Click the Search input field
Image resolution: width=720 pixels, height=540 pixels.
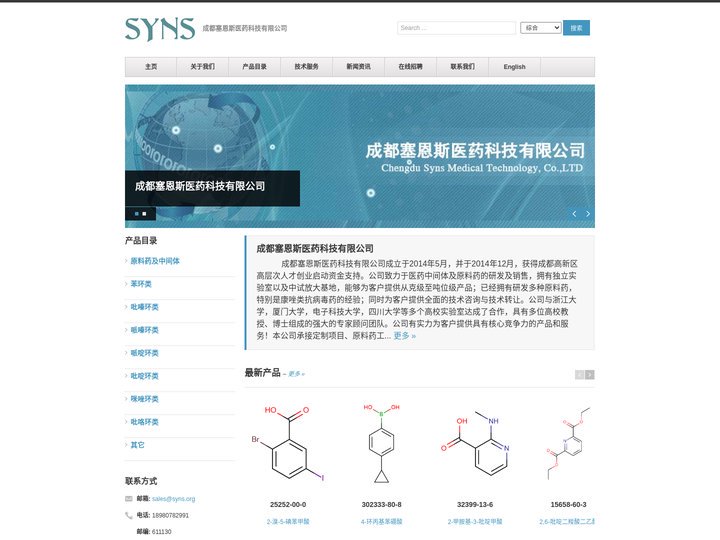click(456, 28)
